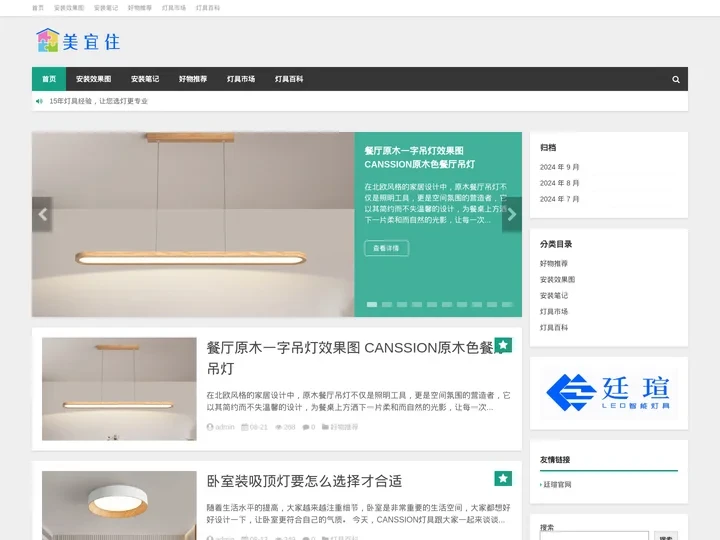720x540 pixels.
Task: Open the 灯具市场 category in the sidebar
Action: pyautogui.click(x=554, y=312)
